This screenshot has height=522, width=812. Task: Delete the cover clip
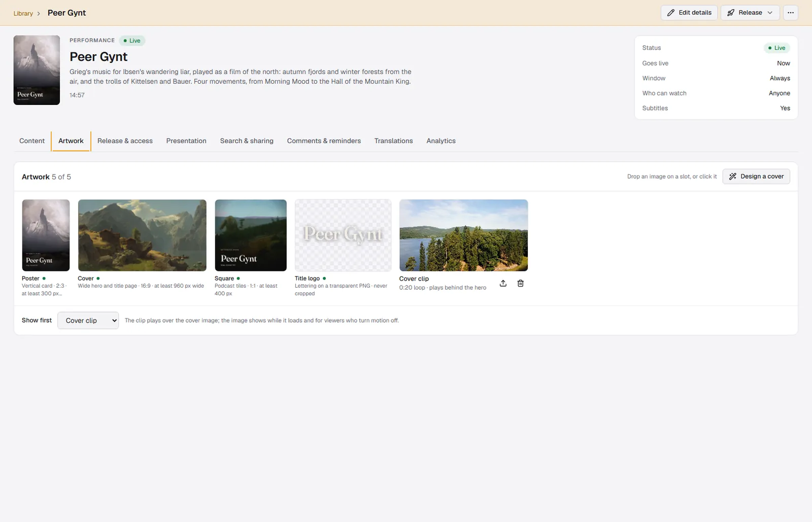click(520, 283)
